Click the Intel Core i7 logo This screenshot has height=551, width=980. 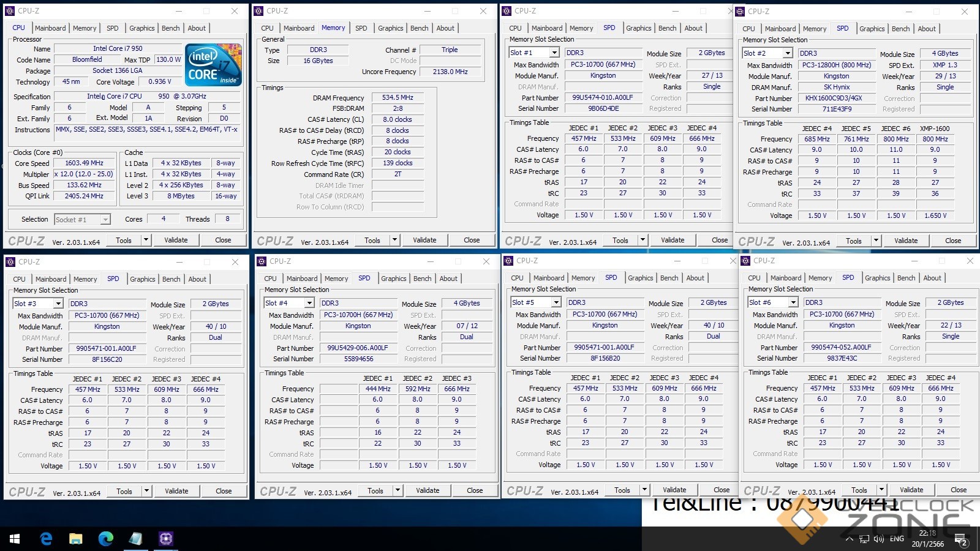213,65
